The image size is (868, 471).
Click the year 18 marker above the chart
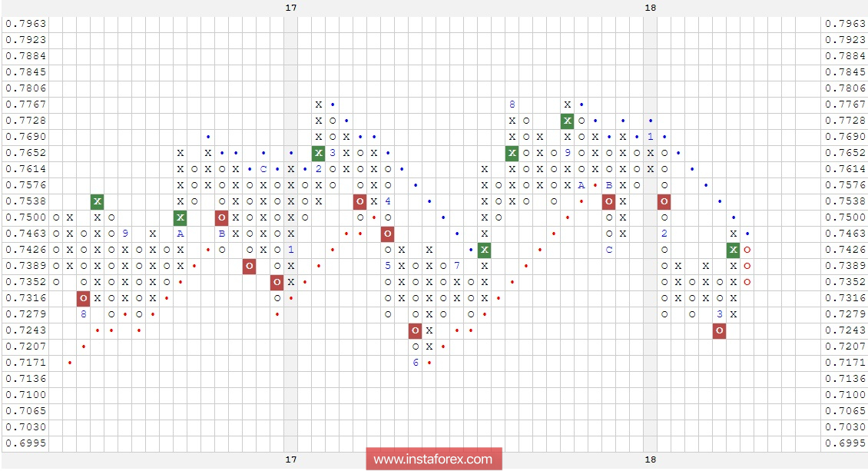(651, 8)
